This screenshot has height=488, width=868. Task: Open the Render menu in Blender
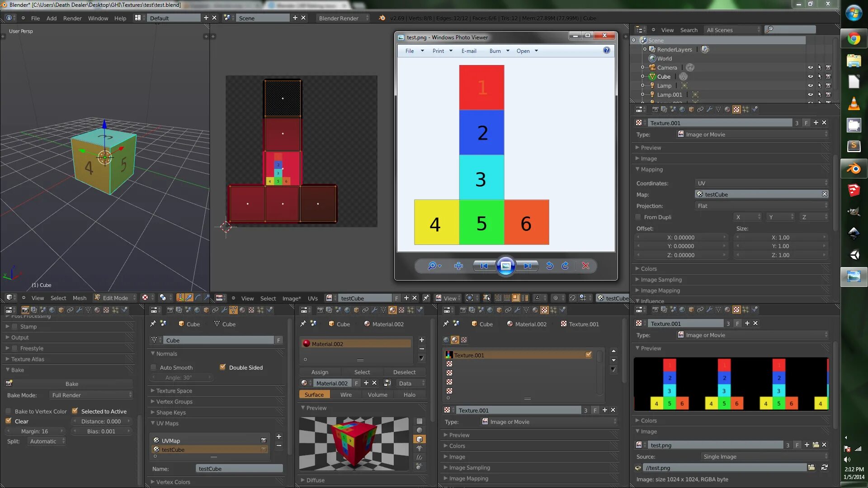pos(72,18)
